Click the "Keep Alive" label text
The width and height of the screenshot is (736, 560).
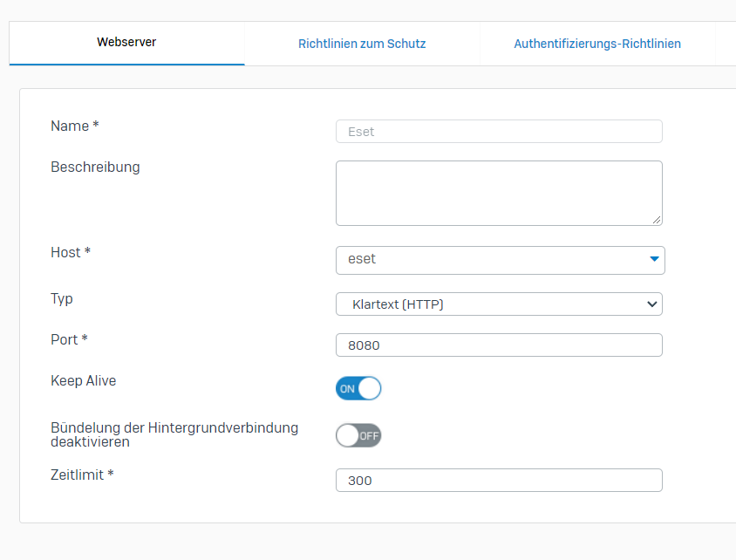pos(84,381)
